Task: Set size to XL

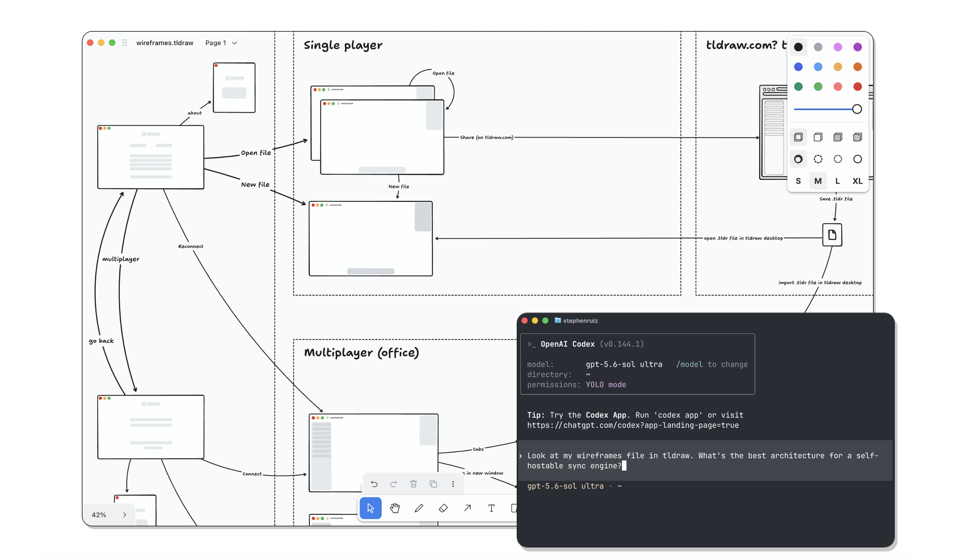Action: (857, 181)
